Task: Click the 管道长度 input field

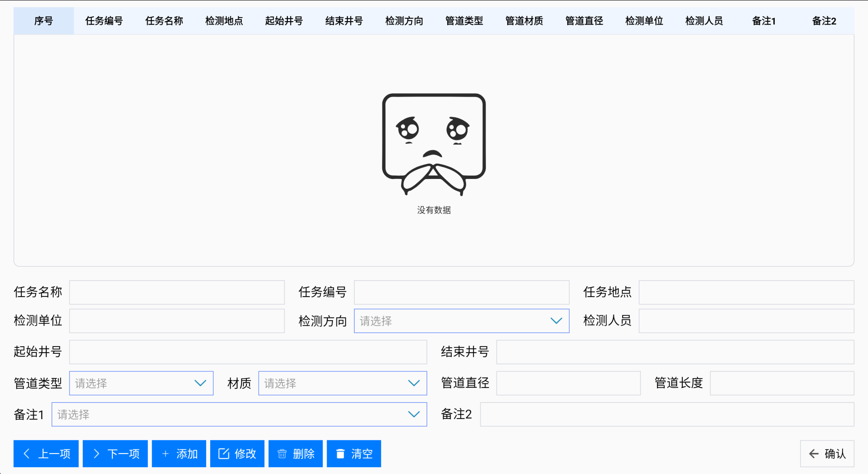Action: point(782,383)
